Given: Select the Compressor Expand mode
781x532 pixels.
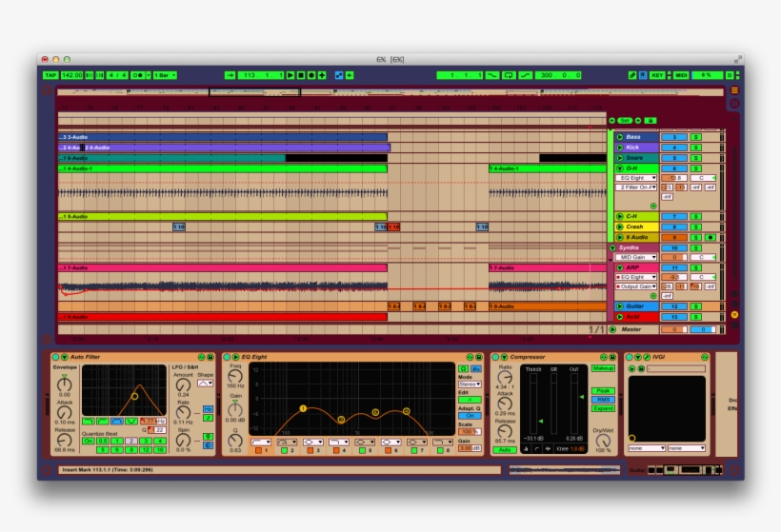Looking at the screenshot, I should [603, 408].
